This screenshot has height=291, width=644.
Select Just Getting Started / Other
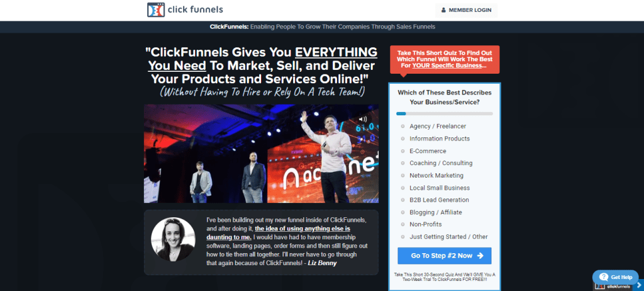point(402,237)
